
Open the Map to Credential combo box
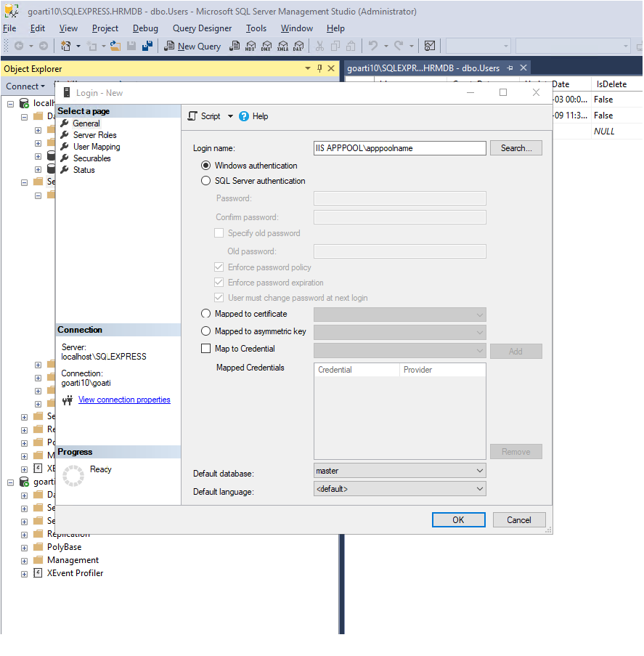pos(400,351)
